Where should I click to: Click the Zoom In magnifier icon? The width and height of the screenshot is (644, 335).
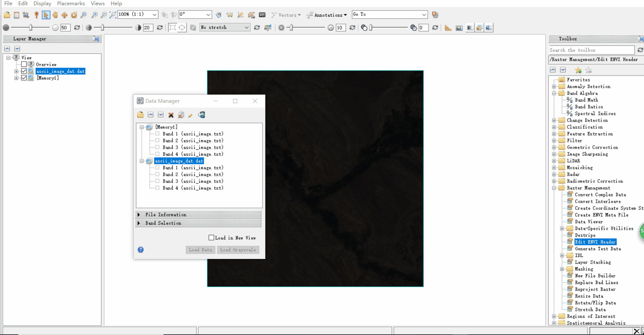coord(94,15)
